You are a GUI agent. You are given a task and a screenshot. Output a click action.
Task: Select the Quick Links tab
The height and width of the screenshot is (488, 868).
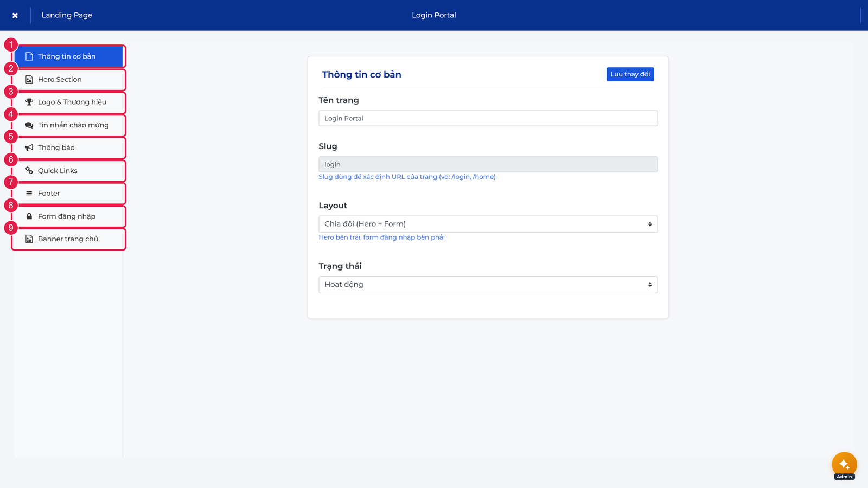(x=68, y=170)
